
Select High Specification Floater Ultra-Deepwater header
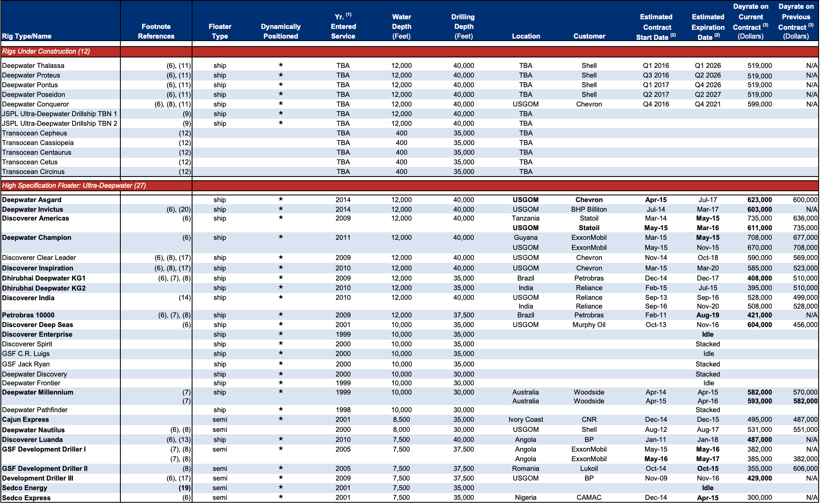(x=74, y=186)
